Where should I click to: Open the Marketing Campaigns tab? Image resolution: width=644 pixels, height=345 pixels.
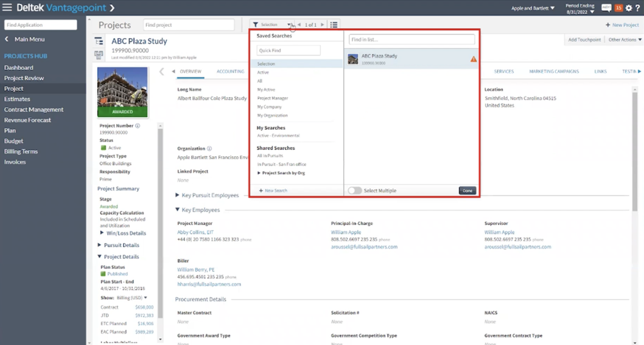click(554, 71)
